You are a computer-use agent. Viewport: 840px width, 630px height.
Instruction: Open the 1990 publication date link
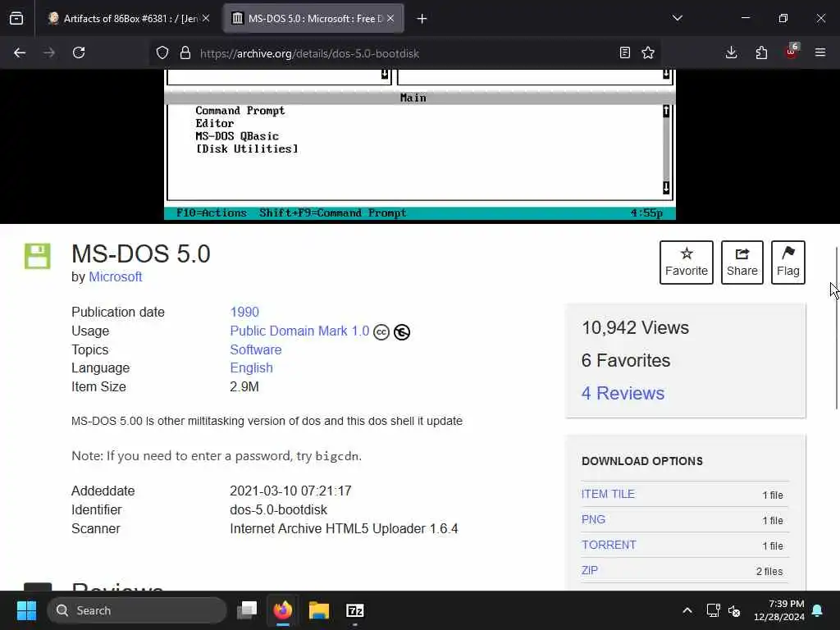[x=244, y=312]
